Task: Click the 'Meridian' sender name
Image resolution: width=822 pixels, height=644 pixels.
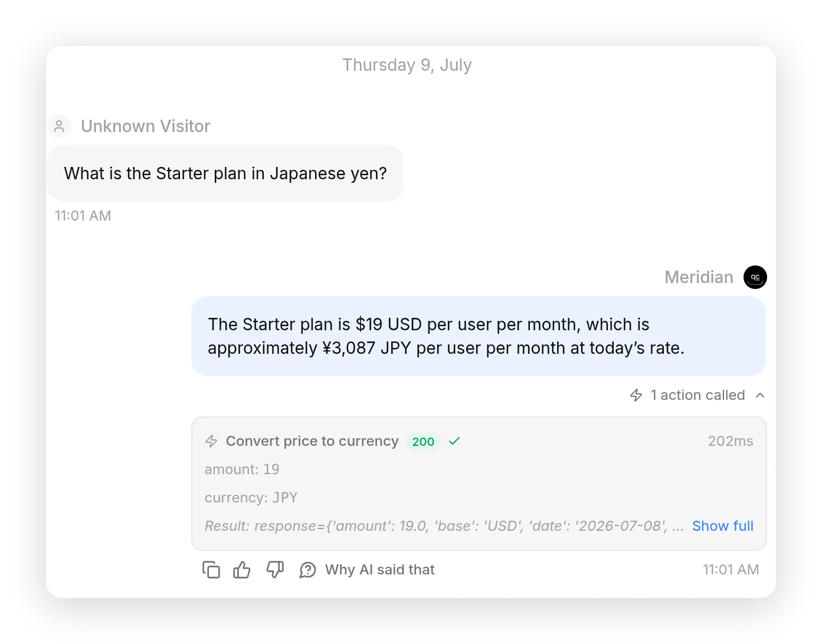Action: coord(699,277)
